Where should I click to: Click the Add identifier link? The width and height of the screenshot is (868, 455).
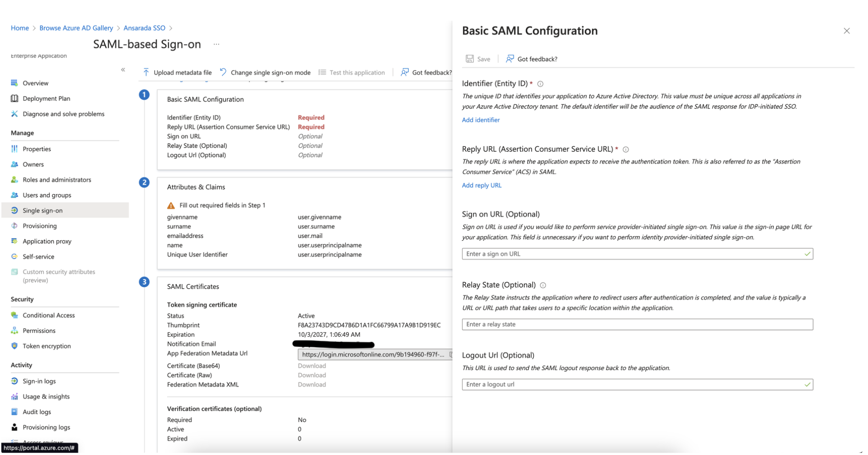[x=481, y=120]
